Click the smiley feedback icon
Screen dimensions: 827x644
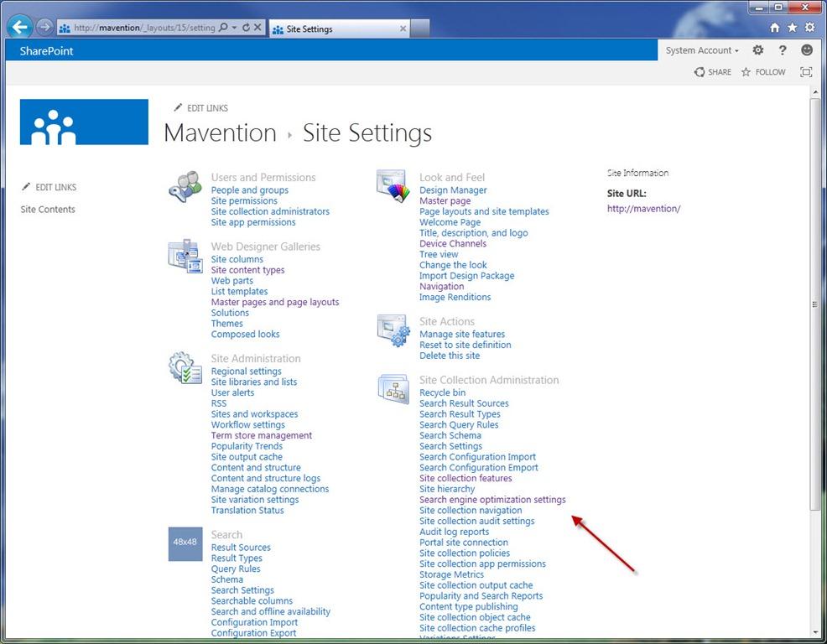806,50
